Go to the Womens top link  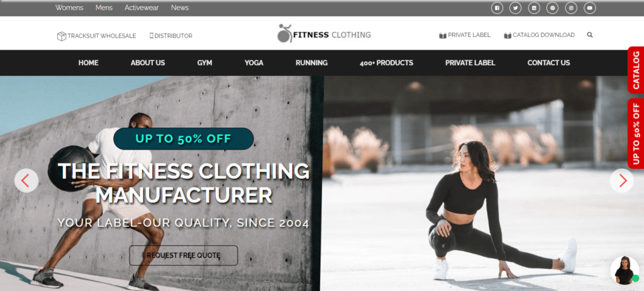(69, 8)
